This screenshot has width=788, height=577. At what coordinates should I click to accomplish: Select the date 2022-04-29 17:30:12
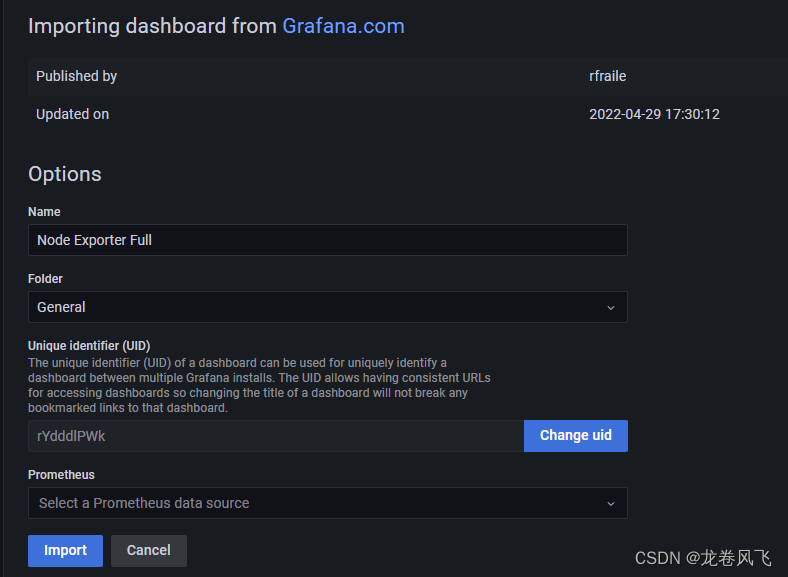(x=654, y=115)
